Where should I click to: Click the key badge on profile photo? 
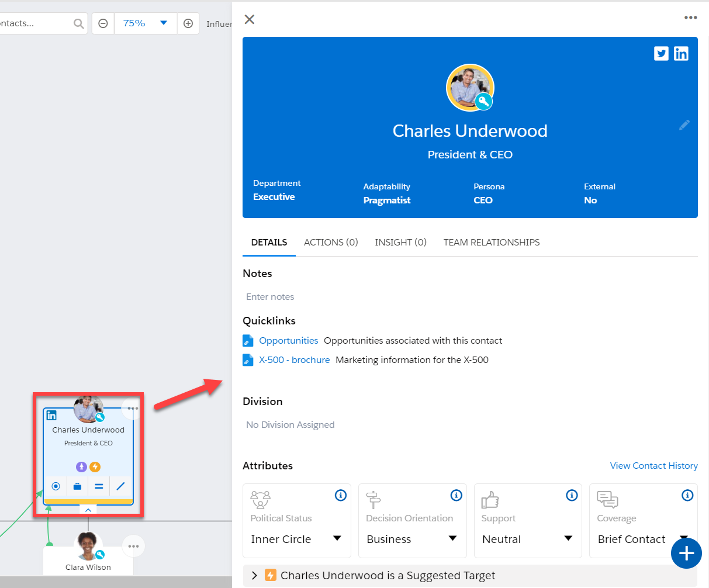(x=483, y=102)
